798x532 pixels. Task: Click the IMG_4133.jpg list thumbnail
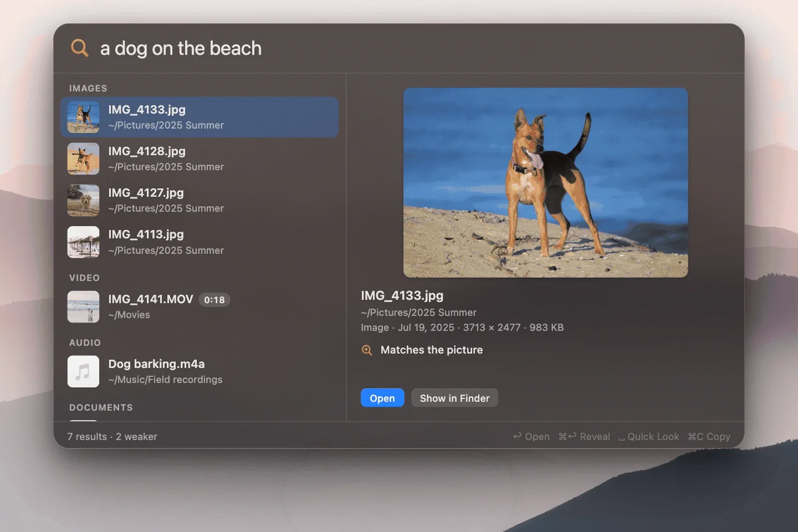tap(83, 117)
